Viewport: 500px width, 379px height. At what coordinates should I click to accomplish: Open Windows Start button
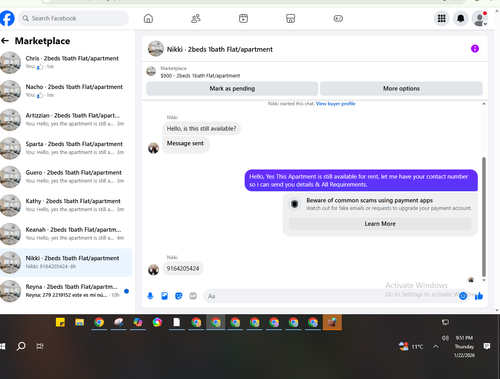coord(3,346)
